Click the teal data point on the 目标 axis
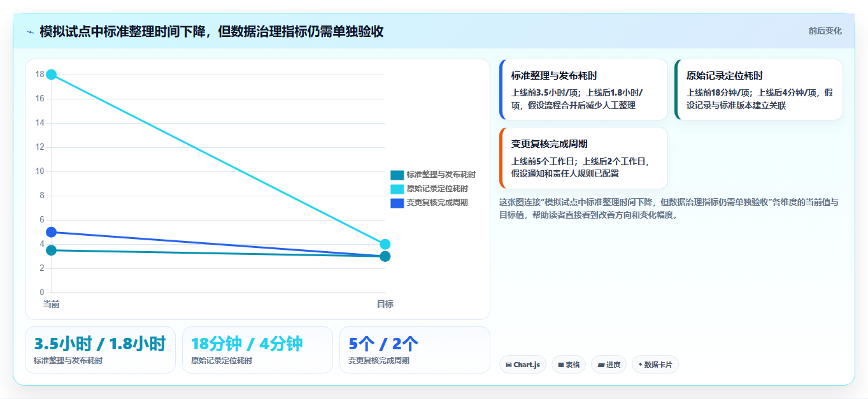 385,256
